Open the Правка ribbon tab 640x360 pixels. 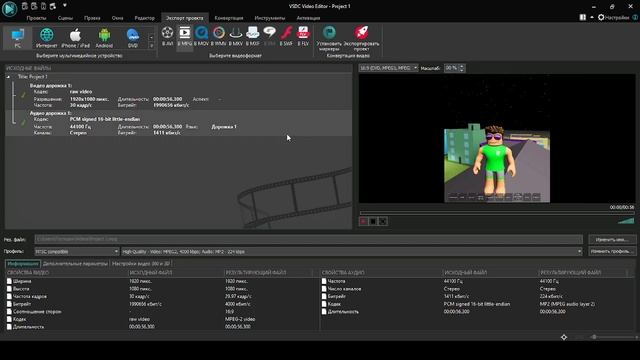click(92, 18)
